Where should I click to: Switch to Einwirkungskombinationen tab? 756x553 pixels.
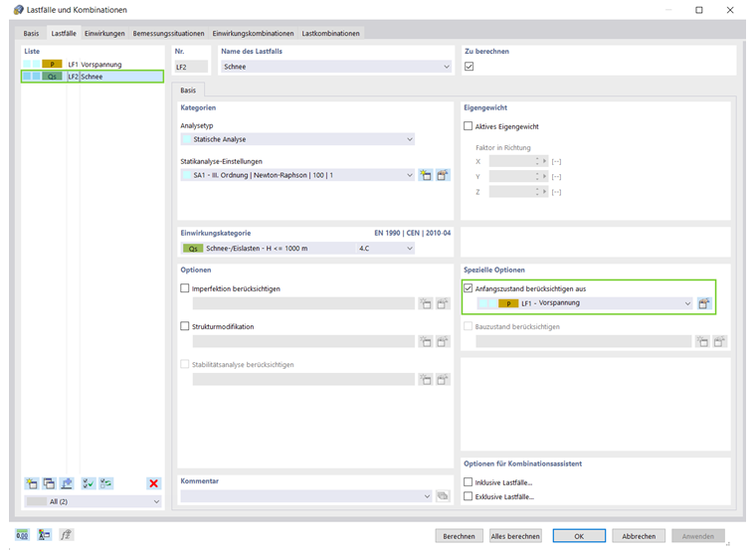[x=253, y=33]
